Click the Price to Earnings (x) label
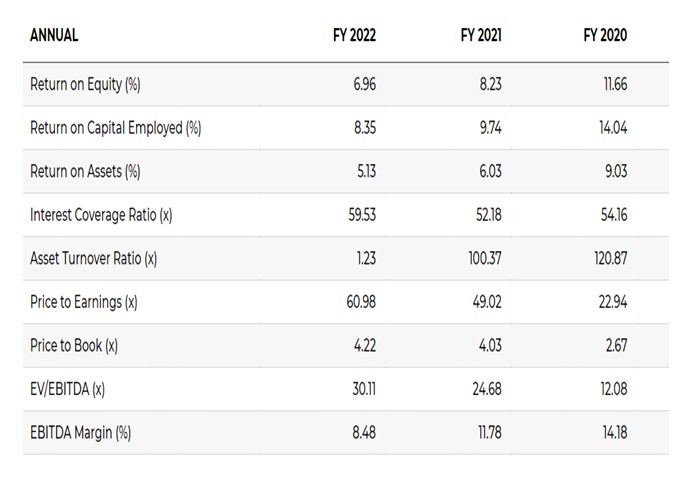The height and width of the screenshot is (485, 683). [x=84, y=302]
